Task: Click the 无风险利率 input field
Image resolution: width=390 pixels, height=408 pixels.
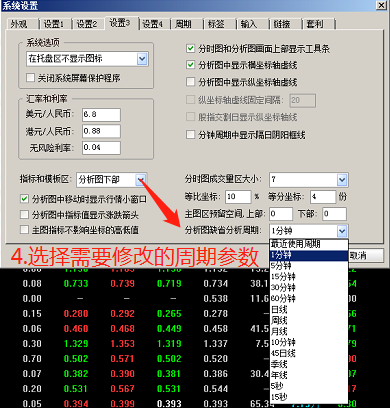Action: [x=101, y=148]
